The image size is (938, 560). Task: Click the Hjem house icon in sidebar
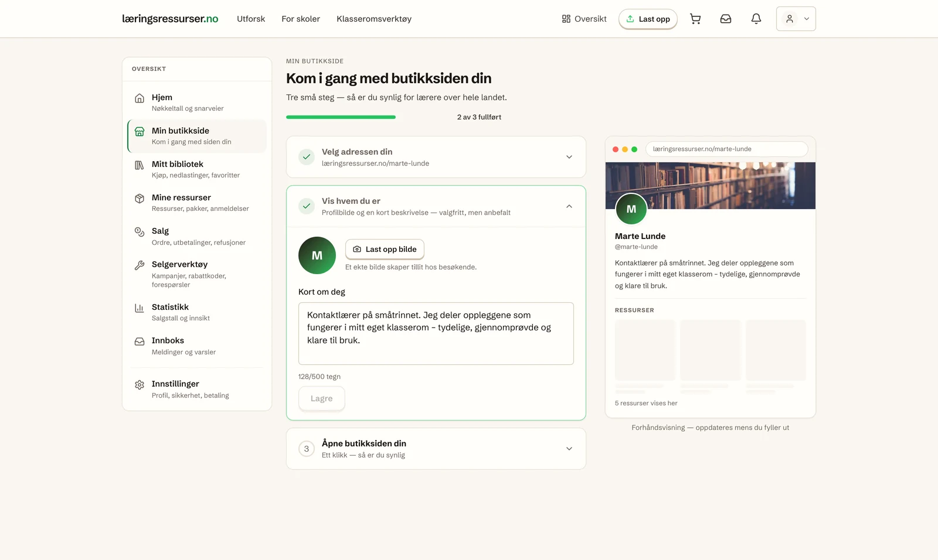coord(140,98)
